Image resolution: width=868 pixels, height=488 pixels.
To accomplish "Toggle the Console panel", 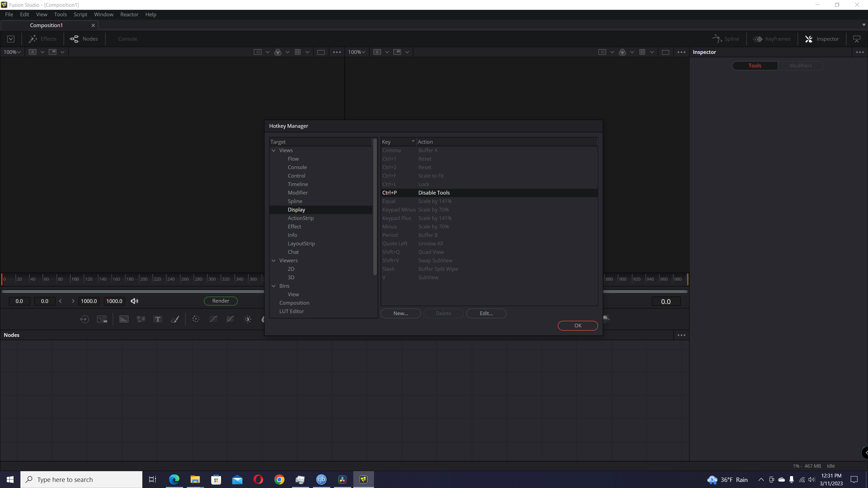I will tap(127, 39).
